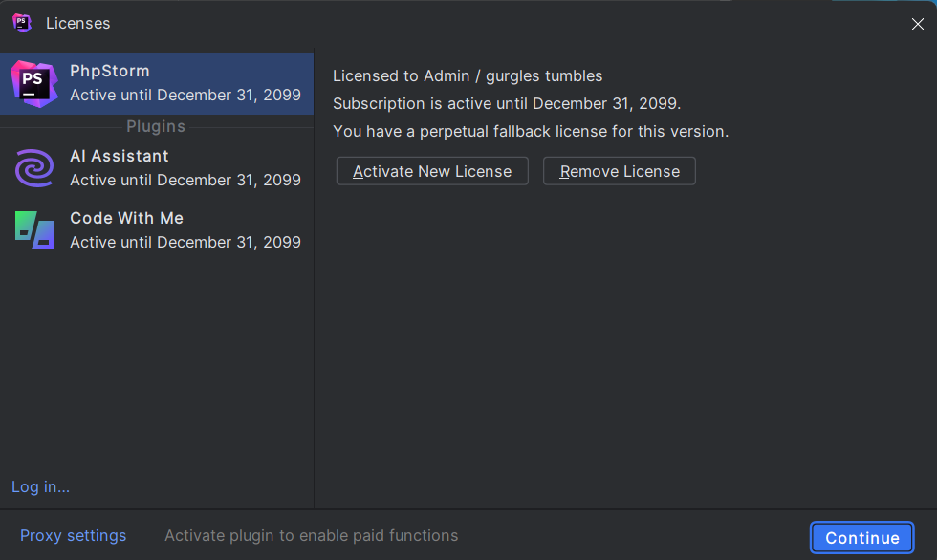Open the Log in link
This screenshot has width=937, height=560.
pyautogui.click(x=40, y=486)
